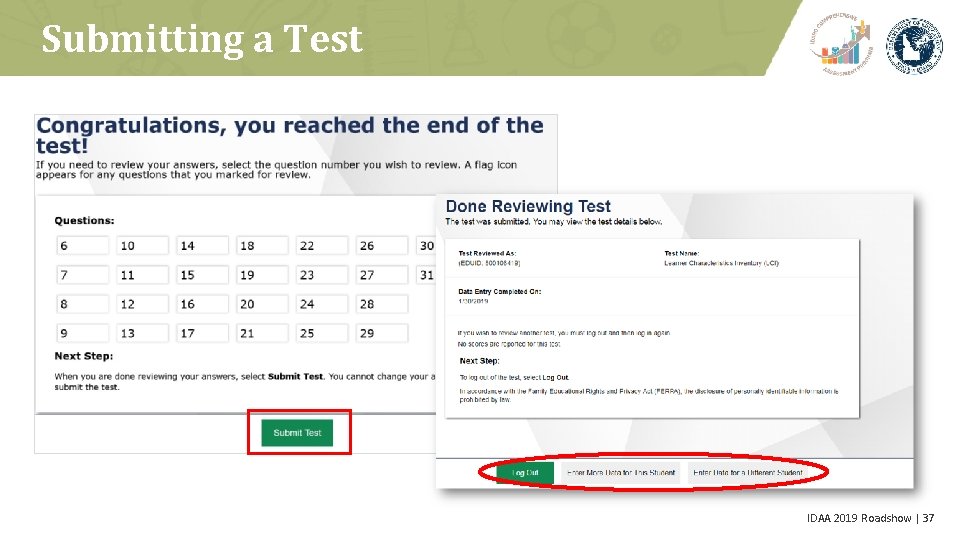Click the Log Out button
The width and height of the screenshot is (960, 540).
(524, 473)
